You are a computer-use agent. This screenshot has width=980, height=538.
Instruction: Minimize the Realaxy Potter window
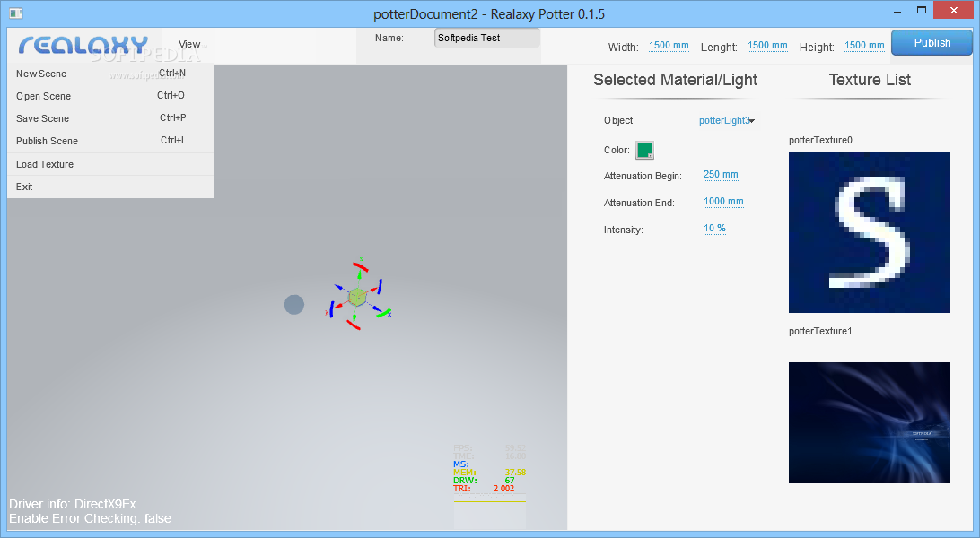pyautogui.click(x=897, y=12)
